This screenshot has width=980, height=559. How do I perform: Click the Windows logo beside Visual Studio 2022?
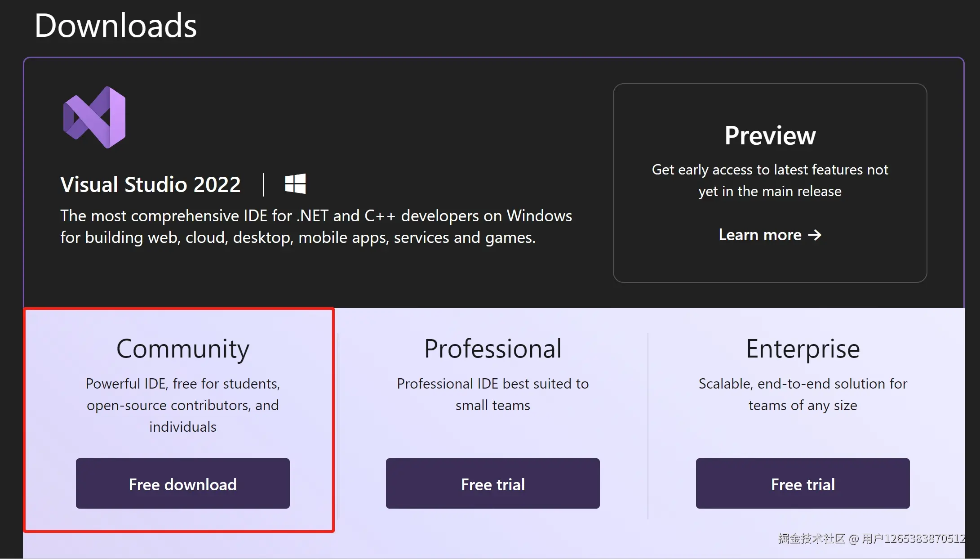295,184
